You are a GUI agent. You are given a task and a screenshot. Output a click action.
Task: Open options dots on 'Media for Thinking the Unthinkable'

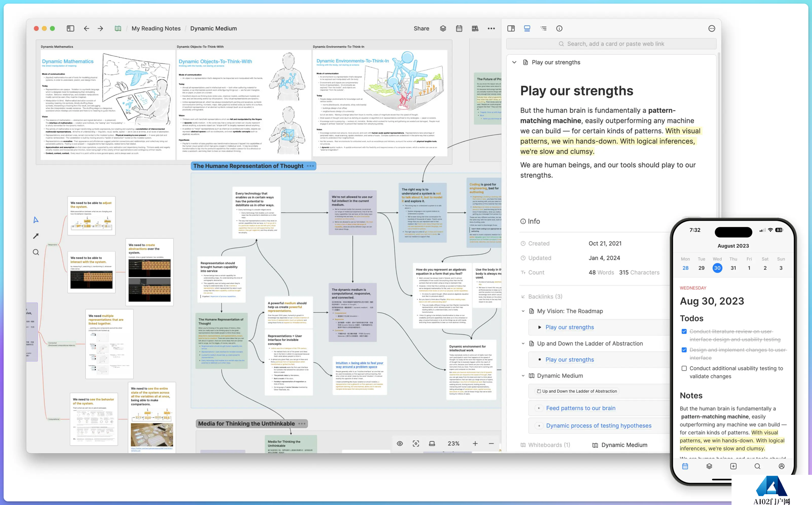(x=302, y=424)
